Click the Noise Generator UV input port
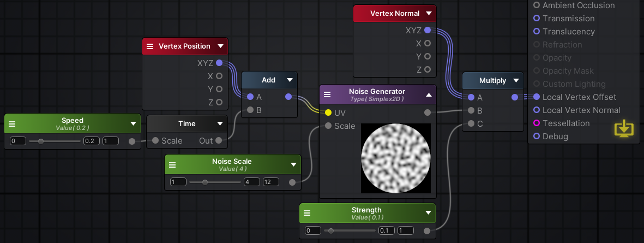Viewport: 644px width, 243px height. (x=328, y=112)
